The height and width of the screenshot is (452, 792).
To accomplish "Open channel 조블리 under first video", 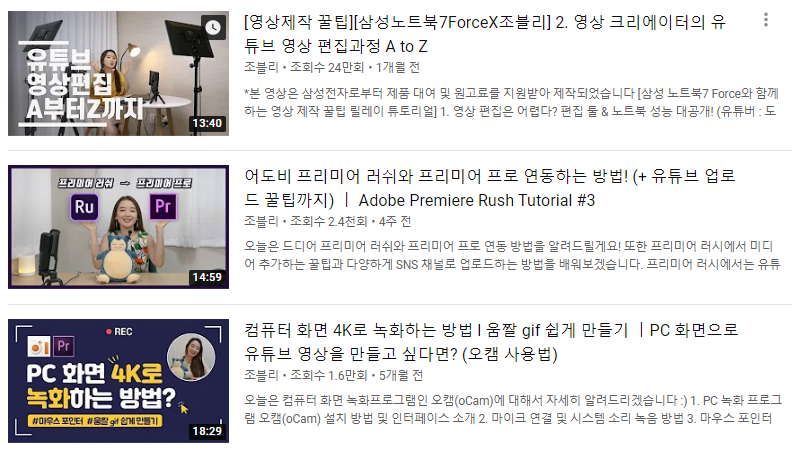I will coord(261,67).
